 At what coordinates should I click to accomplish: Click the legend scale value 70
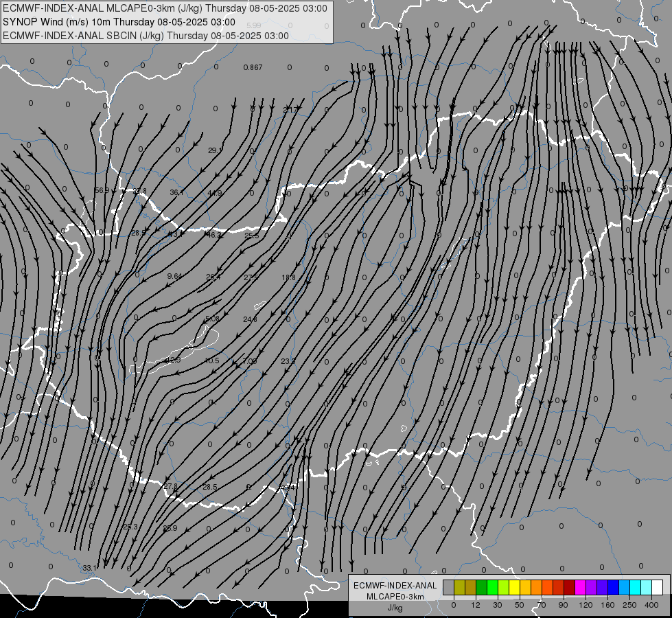tap(542, 605)
